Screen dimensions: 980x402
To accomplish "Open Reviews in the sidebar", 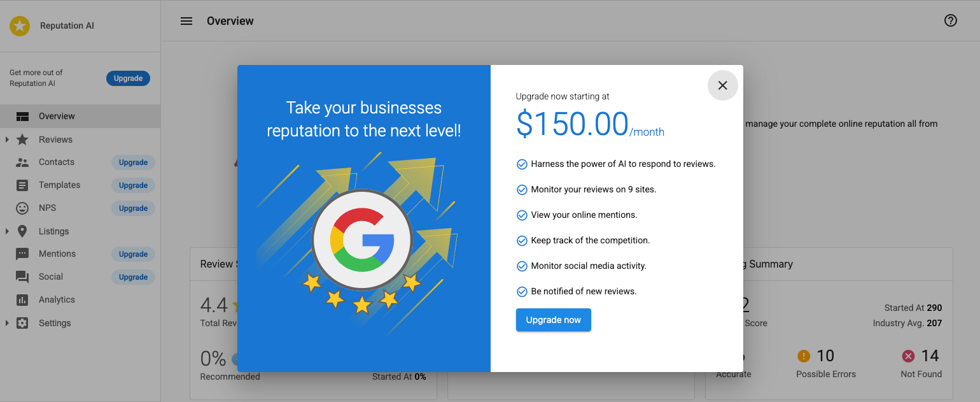I will coord(55,140).
